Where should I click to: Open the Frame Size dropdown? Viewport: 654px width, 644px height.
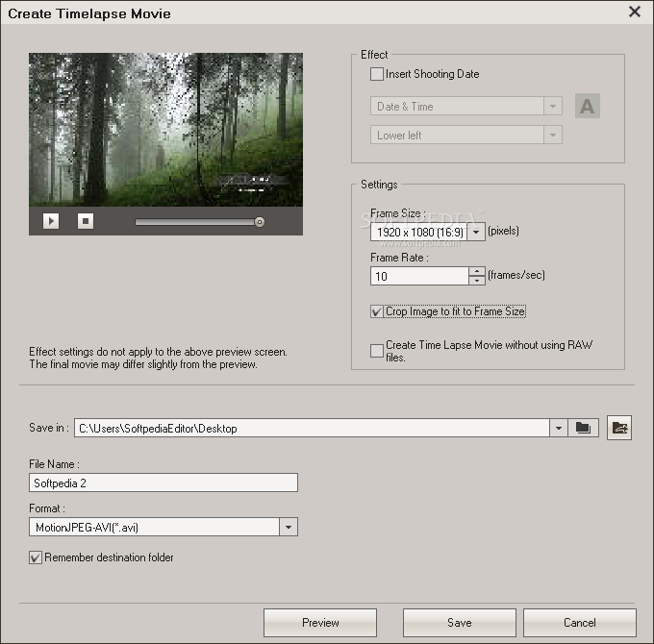point(476,232)
